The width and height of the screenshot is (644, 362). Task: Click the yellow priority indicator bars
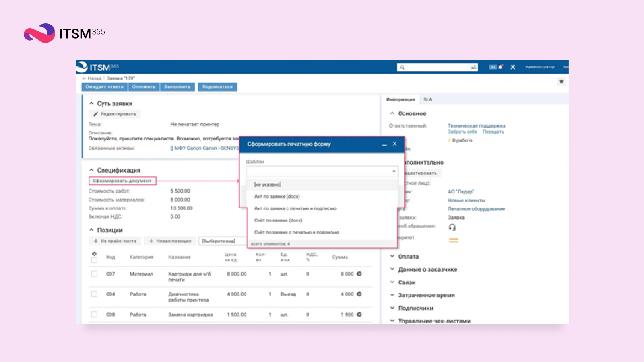454,240
